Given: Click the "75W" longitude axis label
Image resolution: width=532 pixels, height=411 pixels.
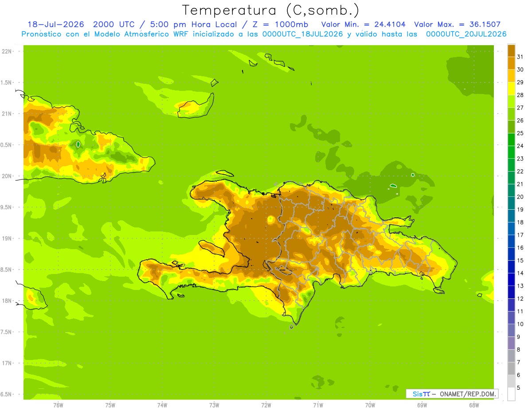Looking at the screenshot, I should click(x=110, y=405).
